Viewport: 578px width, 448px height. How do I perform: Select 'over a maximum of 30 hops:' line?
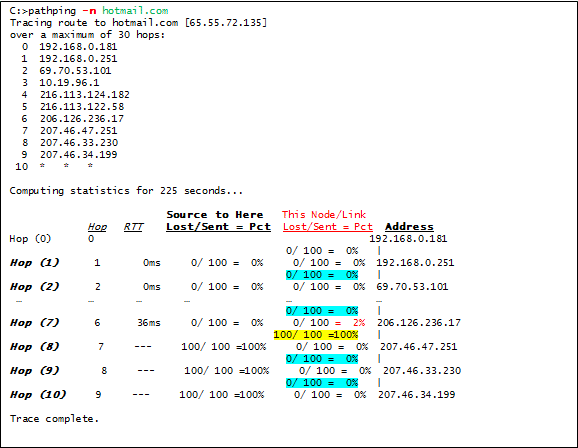click(87, 35)
